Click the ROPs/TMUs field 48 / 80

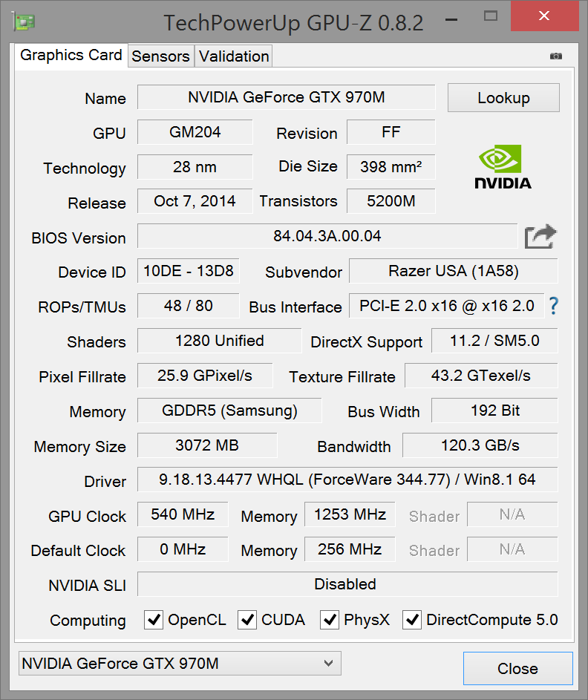[189, 306]
